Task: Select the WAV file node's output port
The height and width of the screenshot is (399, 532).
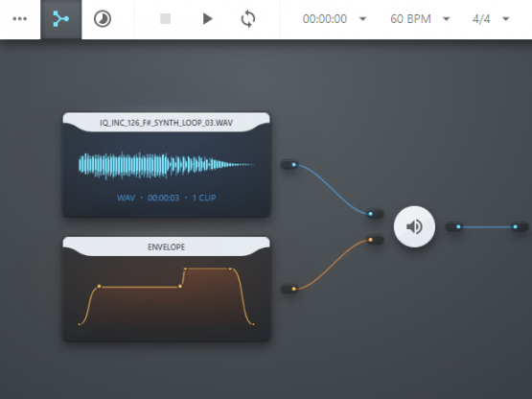Action: 290,165
